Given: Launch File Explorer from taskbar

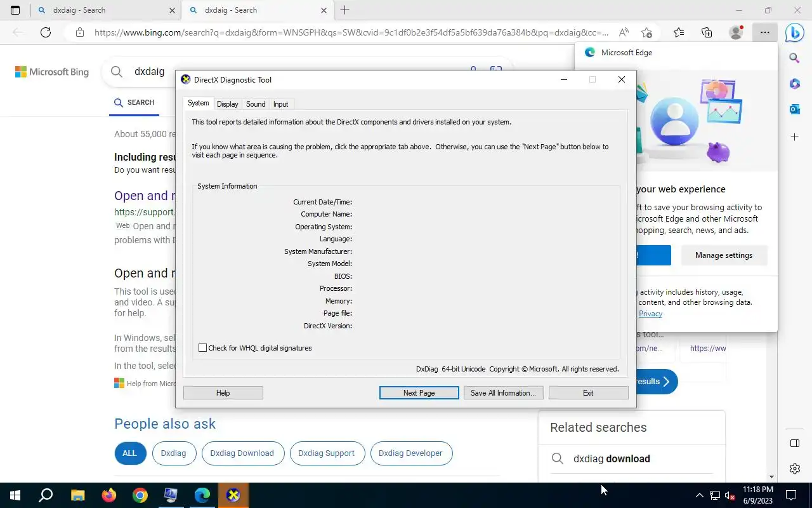Looking at the screenshot, I should (x=77, y=495).
